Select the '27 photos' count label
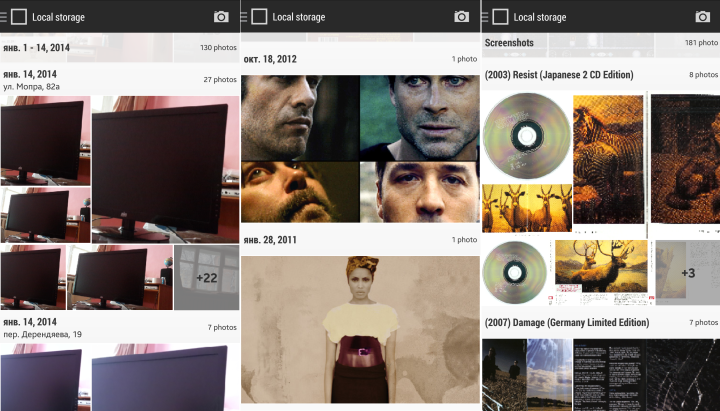 [x=220, y=79]
